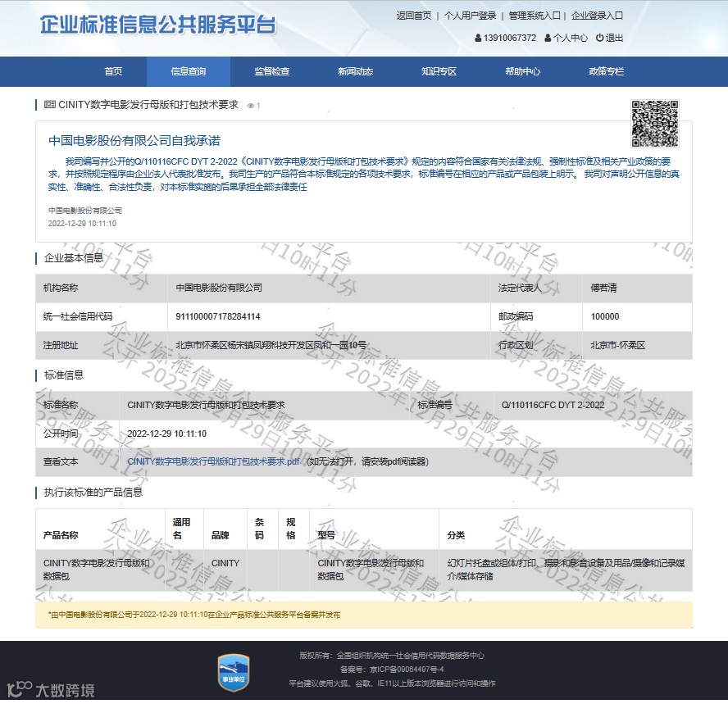Image resolution: width=728 pixels, height=704 pixels.
Task: Click administrative region 北京市-怀柔区
Action: 617,345
